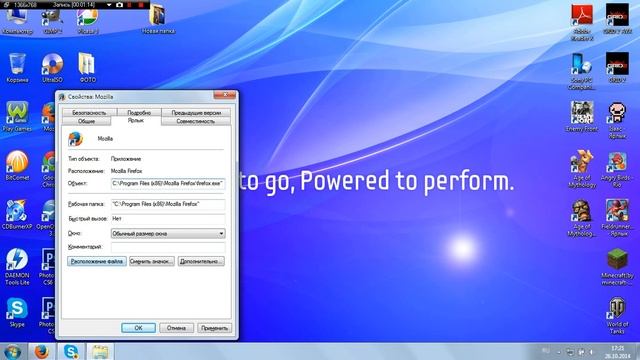Open the recorder bar dropdown arrow
This screenshot has width=640, height=360.
pos(109,5)
